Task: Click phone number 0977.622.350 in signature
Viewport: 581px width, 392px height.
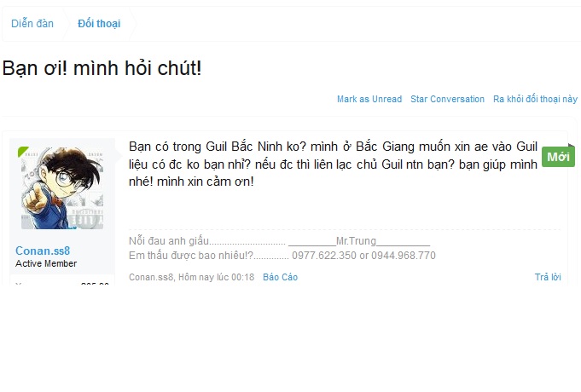Action: 324,256
